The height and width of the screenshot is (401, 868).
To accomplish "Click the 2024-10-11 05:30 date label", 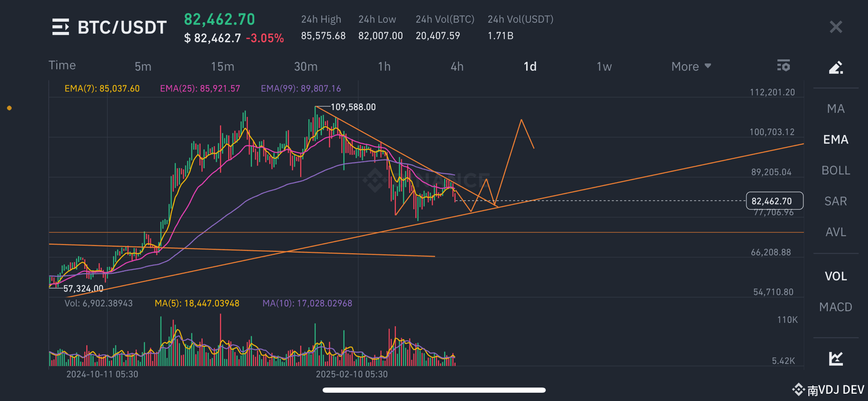I will point(102,374).
